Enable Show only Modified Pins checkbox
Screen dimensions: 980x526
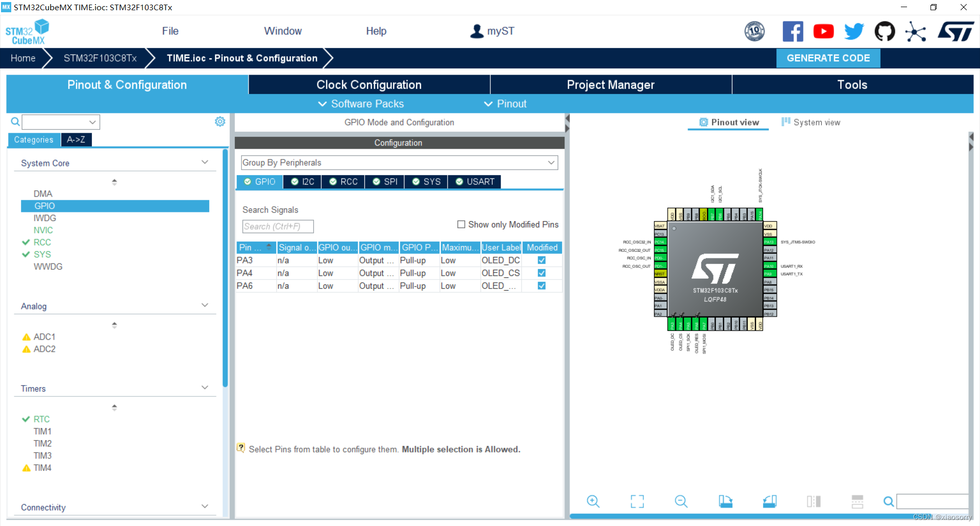tap(461, 224)
